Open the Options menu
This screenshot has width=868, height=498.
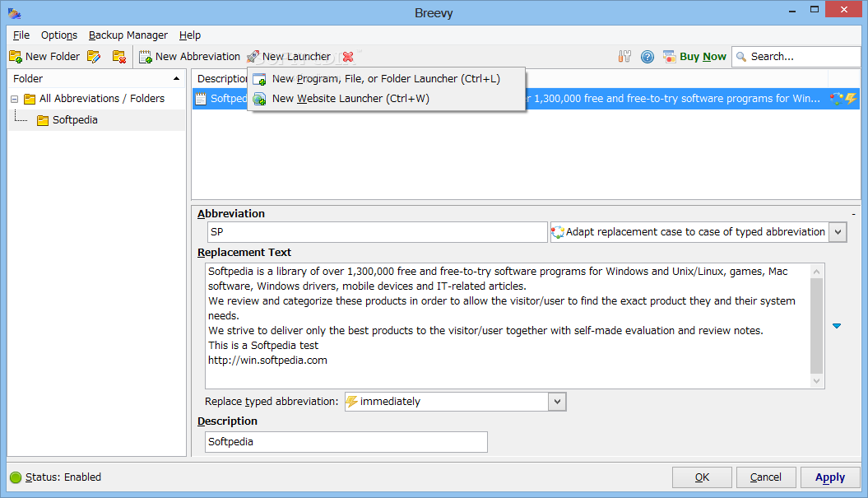[x=59, y=35]
